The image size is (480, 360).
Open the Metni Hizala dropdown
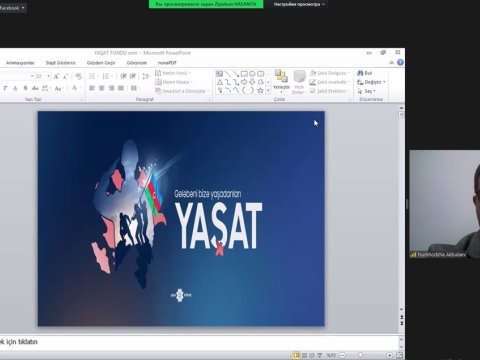click(174, 82)
